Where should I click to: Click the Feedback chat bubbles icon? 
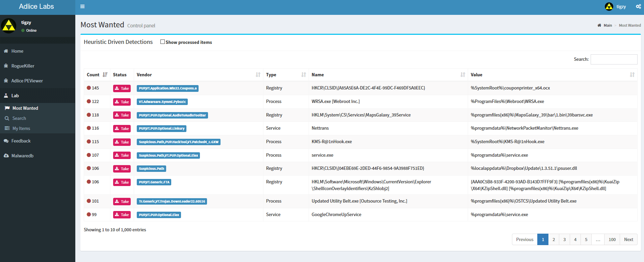(6, 141)
